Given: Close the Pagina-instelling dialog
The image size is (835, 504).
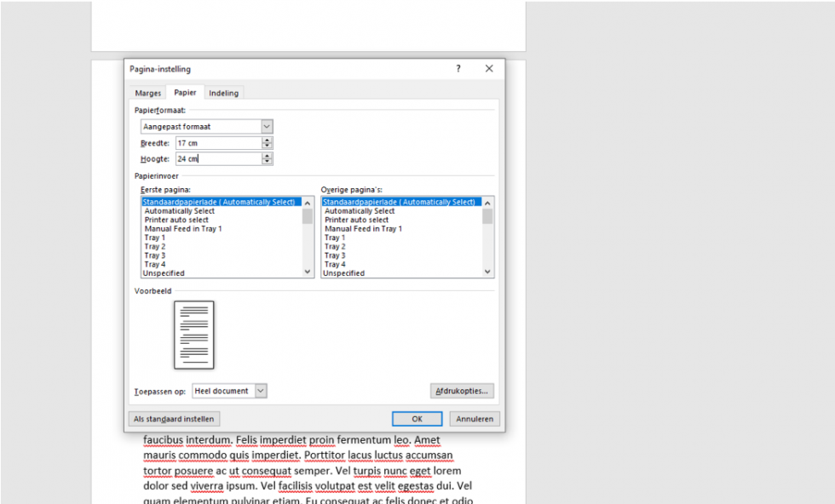Looking at the screenshot, I should tap(489, 69).
